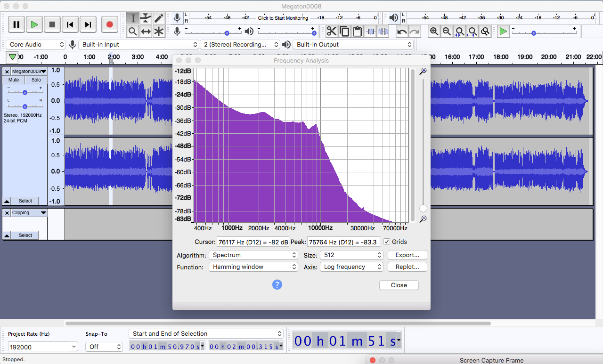This screenshot has height=364, width=603.
Task: Skip to the end of the project
Action: click(x=88, y=24)
